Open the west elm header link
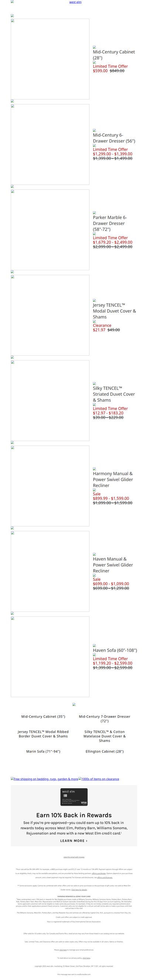 tap(75, 2)
